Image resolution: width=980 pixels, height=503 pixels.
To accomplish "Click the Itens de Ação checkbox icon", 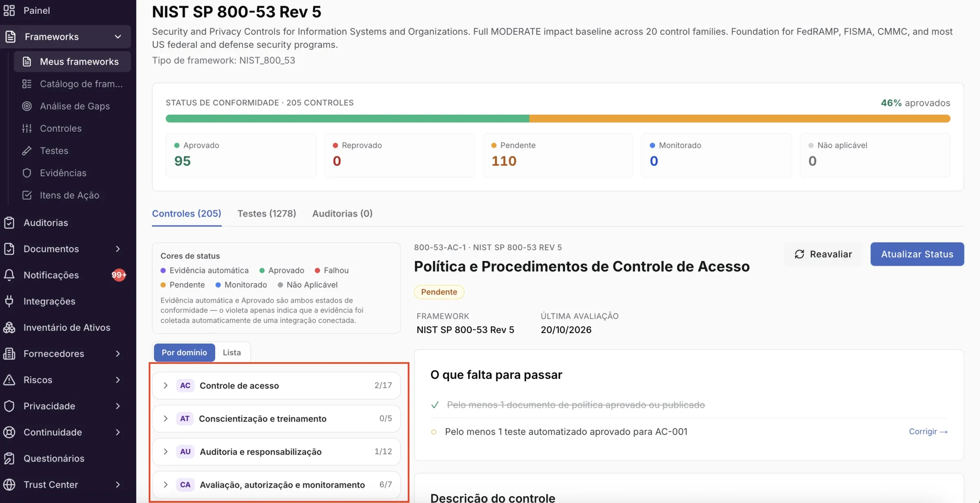I will click(27, 195).
